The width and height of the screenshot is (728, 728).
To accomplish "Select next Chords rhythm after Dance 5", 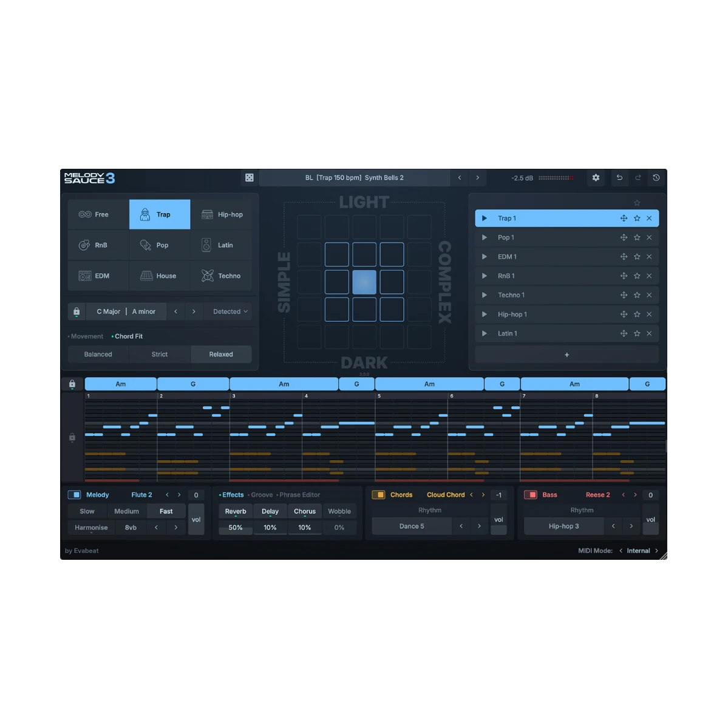I will (x=479, y=526).
